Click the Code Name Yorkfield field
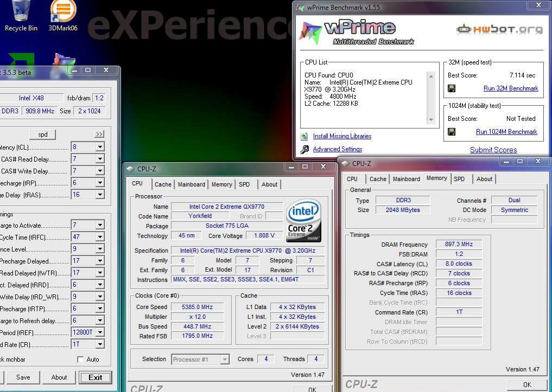 coord(200,216)
